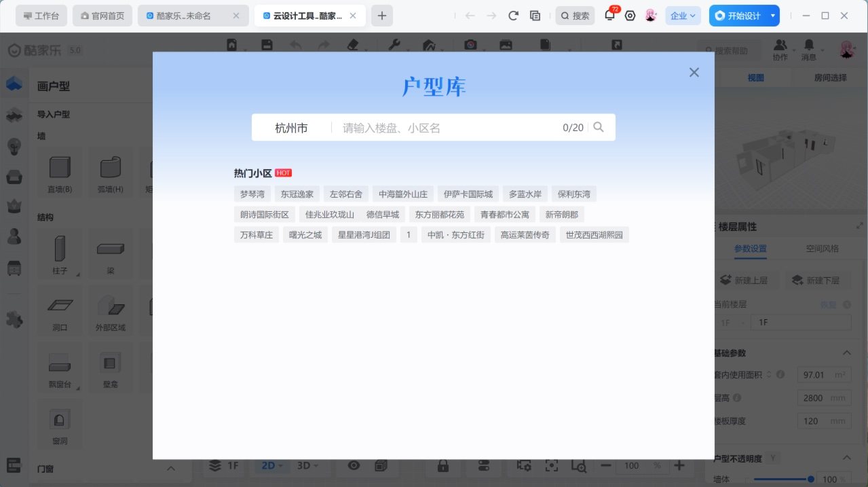Select hot community 中海篁外山庄
Viewport: 868px width, 487px height.
[403, 194]
